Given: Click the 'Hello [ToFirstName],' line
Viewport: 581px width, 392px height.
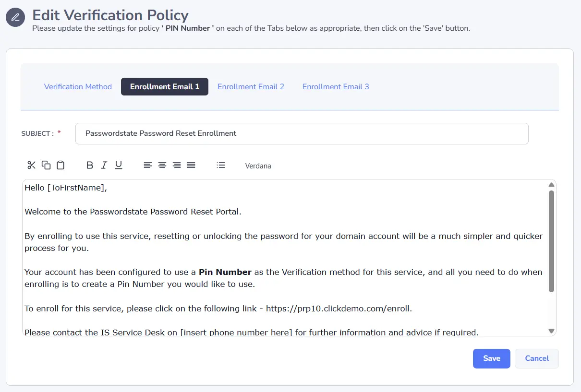Looking at the screenshot, I should coord(66,188).
